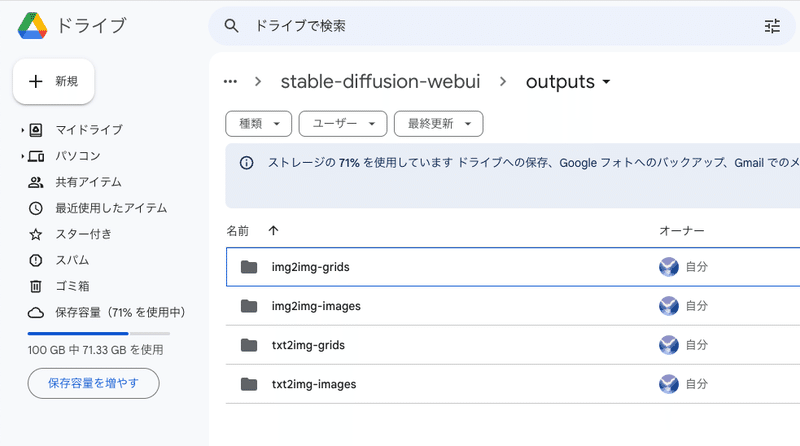Screen dimensions: 800x446
Task: Click 新規 (New) button
Action: coord(54,81)
